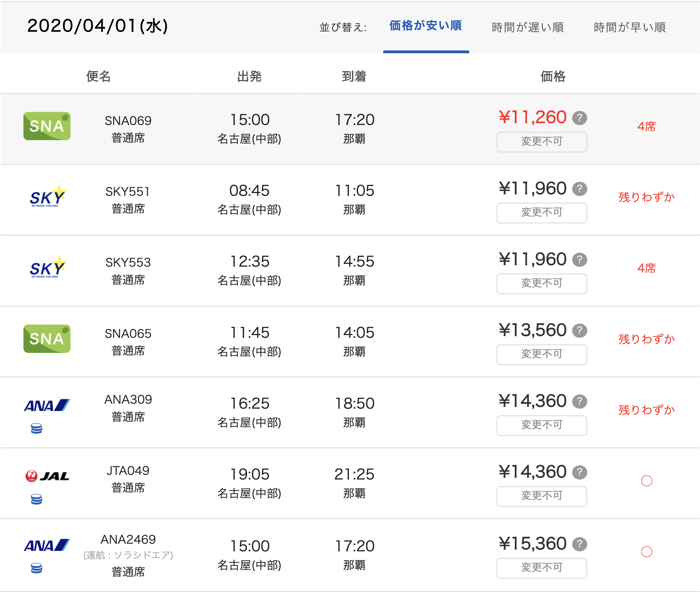The height and width of the screenshot is (592, 700).
Task: Sort by 時間が遅い順 tab
Action: (527, 27)
